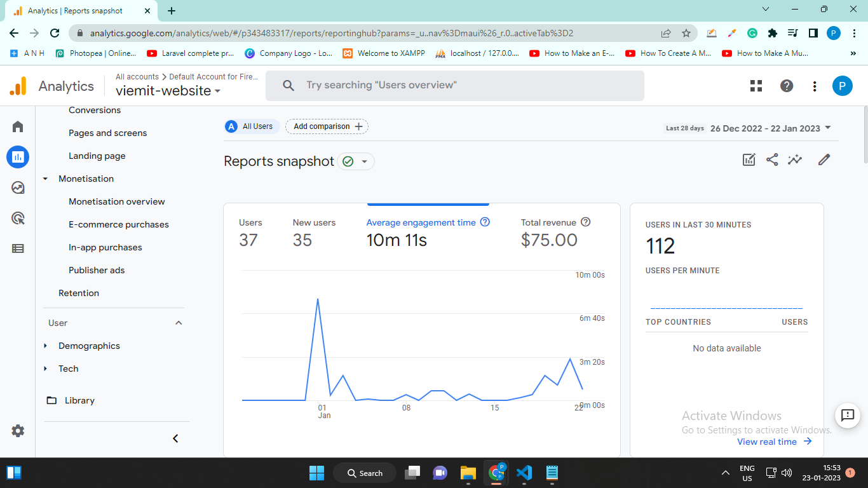Collapse the User group chevron

click(x=179, y=323)
